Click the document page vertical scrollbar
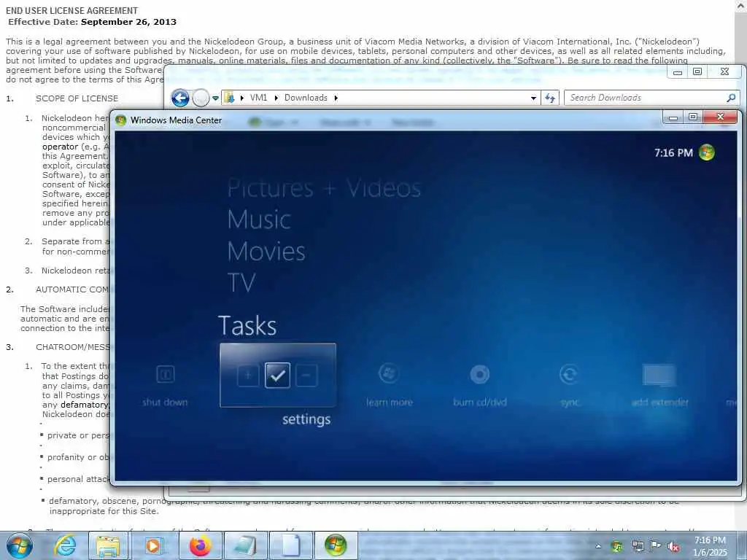 pyautogui.click(x=741, y=267)
